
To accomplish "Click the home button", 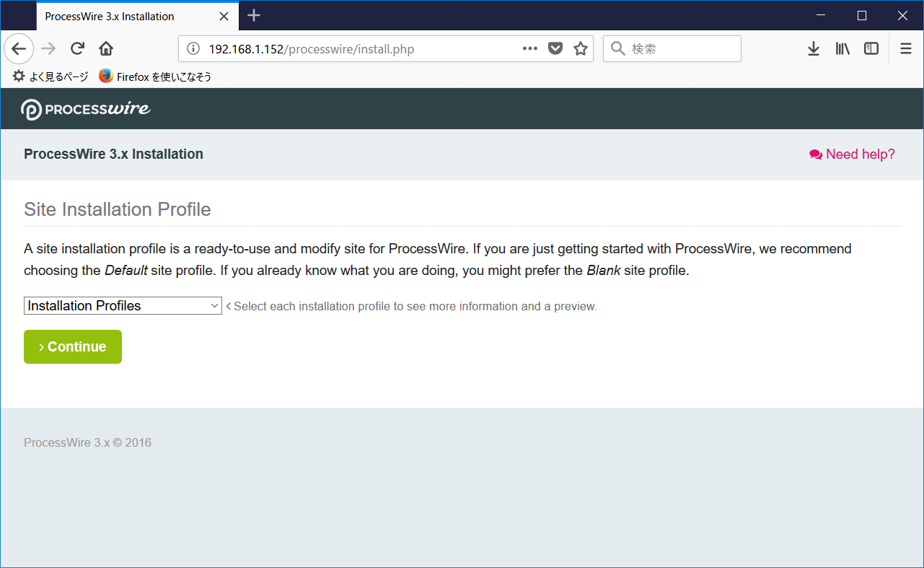I will click(x=105, y=48).
